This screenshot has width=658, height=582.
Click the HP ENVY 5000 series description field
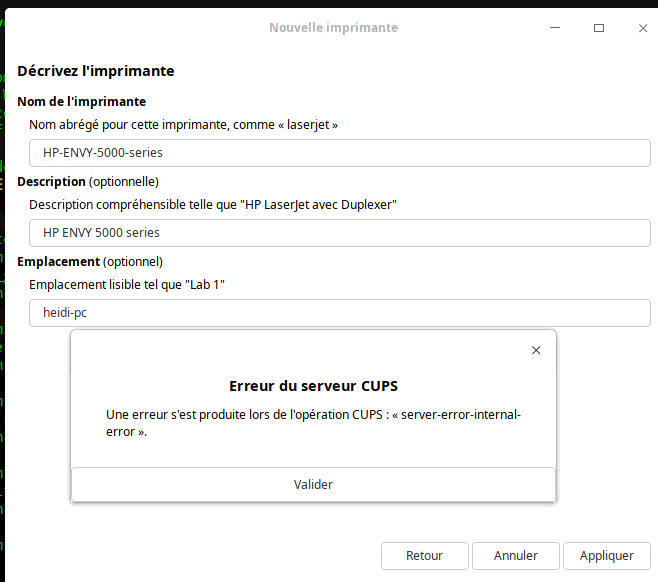tap(340, 233)
